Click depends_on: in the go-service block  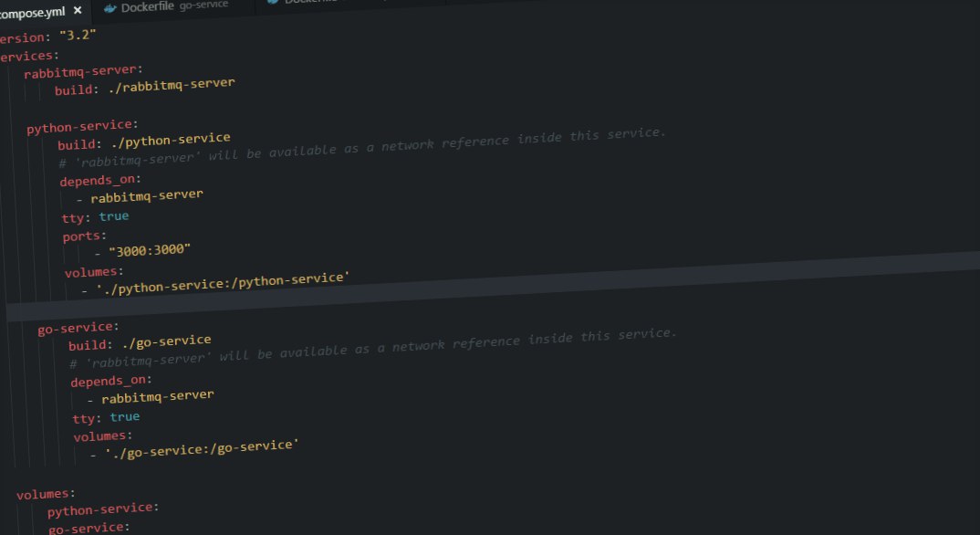[x=111, y=381]
